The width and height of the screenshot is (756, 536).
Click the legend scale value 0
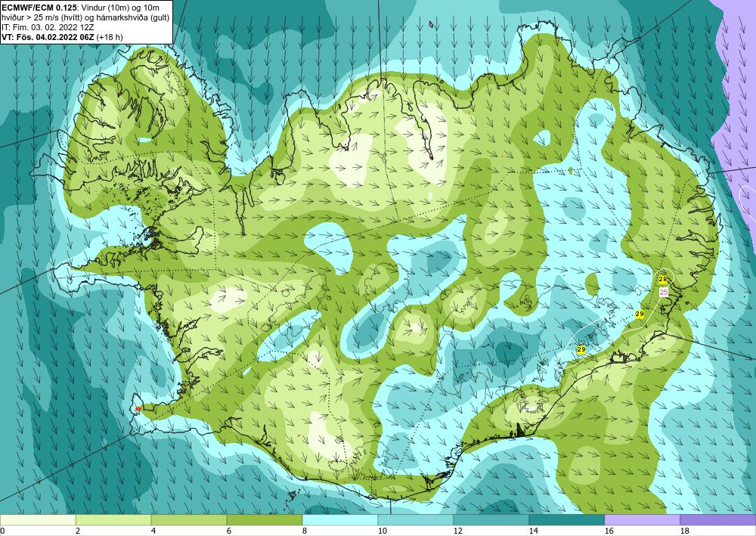pyautogui.click(x=2, y=531)
